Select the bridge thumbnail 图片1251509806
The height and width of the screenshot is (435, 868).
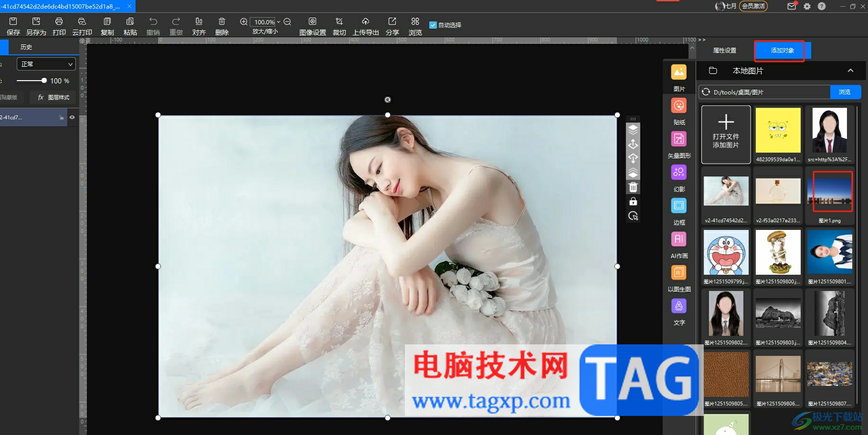click(778, 374)
